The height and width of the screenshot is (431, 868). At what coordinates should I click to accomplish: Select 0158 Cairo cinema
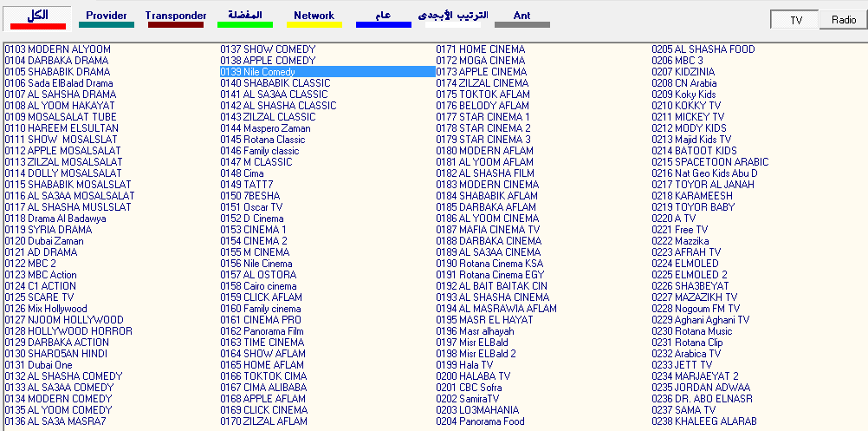(258, 286)
